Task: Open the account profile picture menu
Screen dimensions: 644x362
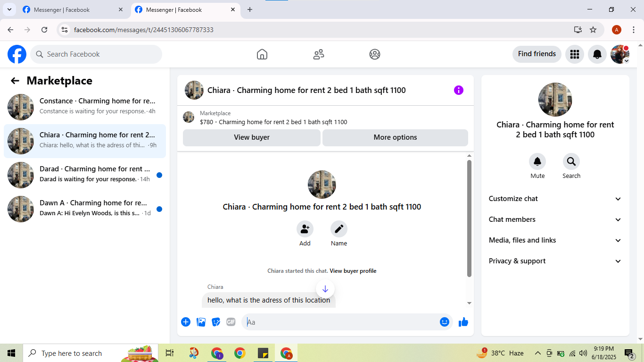Action: pyautogui.click(x=620, y=54)
